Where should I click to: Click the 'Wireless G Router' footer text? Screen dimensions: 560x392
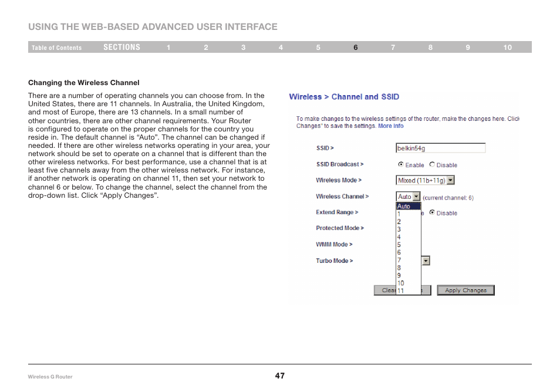click(50, 377)
